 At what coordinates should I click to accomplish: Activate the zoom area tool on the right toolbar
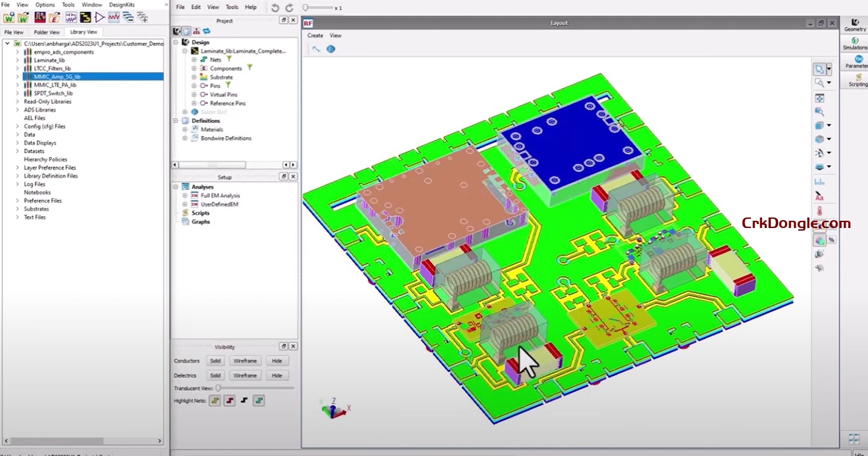tap(818, 82)
